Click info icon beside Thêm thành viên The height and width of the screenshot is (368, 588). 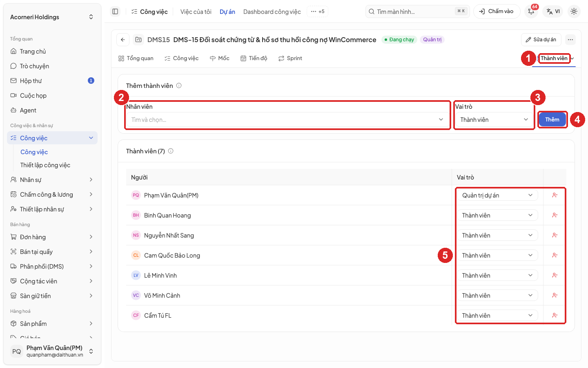tap(179, 85)
